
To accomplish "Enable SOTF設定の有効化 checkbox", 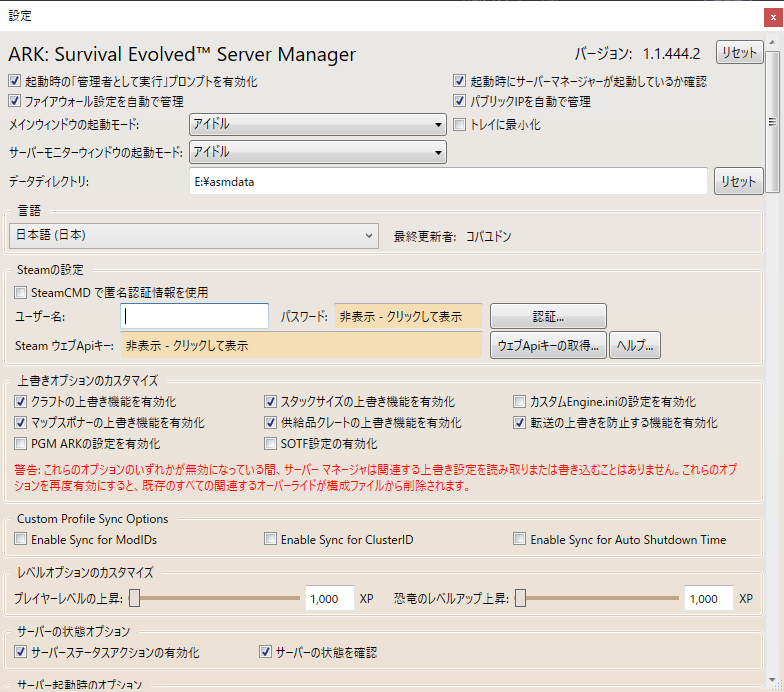I will [x=270, y=444].
